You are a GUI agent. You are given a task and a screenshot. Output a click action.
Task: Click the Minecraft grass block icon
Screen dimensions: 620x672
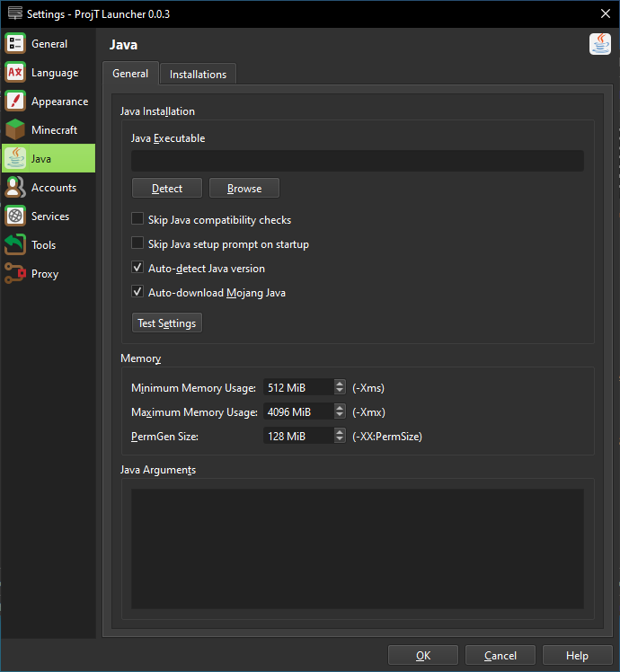point(15,130)
